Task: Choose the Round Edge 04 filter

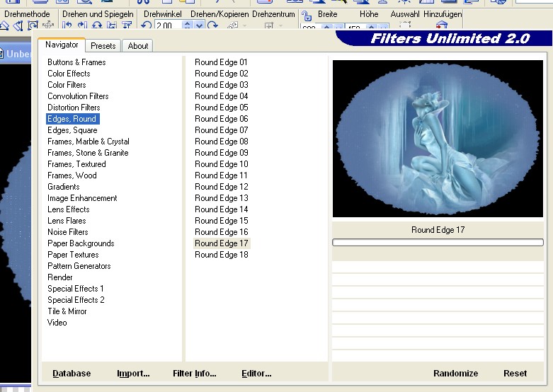Action: pos(221,96)
